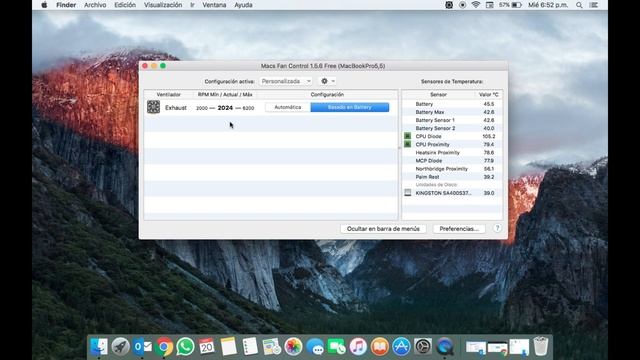Open the gear settings menu
Image resolution: width=640 pixels, height=360 pixels.
click(328, 81)
